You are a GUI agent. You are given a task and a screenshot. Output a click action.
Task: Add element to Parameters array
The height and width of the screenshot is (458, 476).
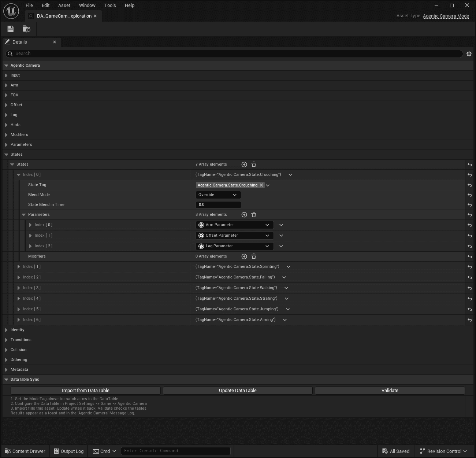(244, 215)
